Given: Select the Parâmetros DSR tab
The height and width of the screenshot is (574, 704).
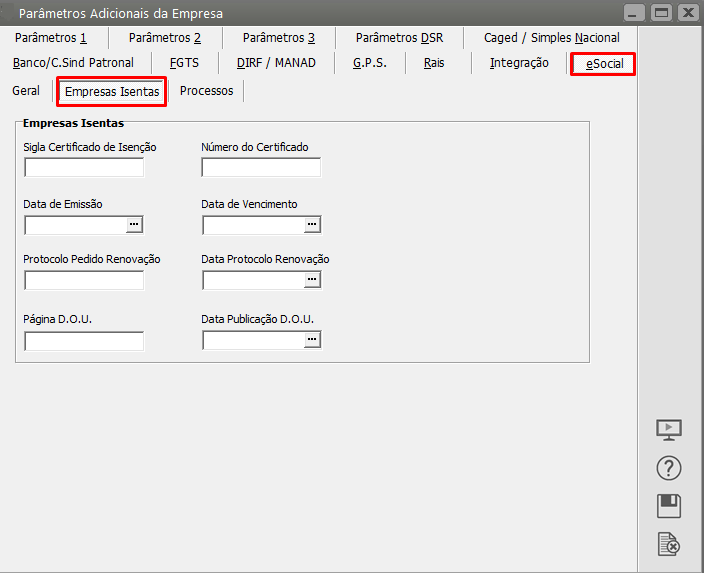Looking at the screenshot, I should point(399,38).
